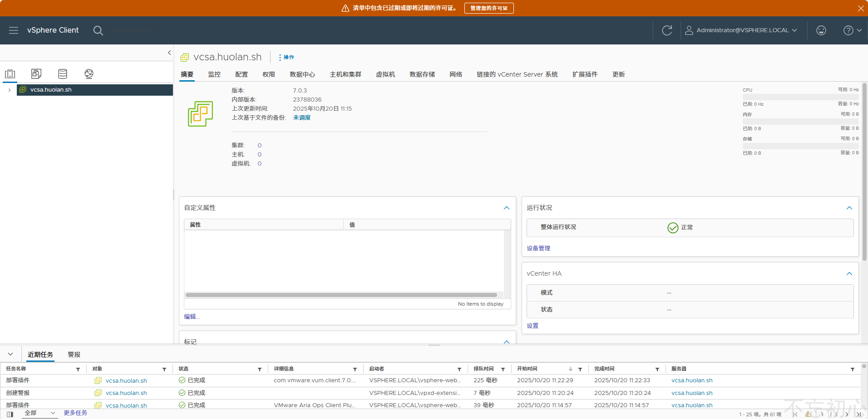Collapse the vCenter HA card
The image size is (868, 419).
(x=849, y=273)
